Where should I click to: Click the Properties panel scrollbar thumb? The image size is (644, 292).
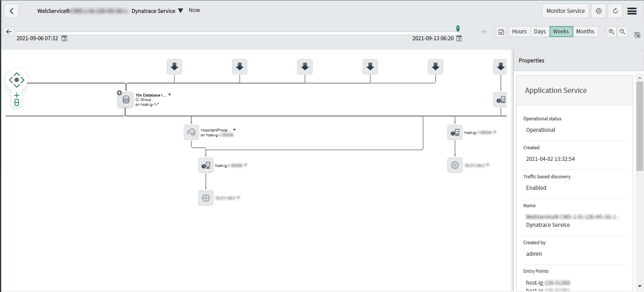640,126
